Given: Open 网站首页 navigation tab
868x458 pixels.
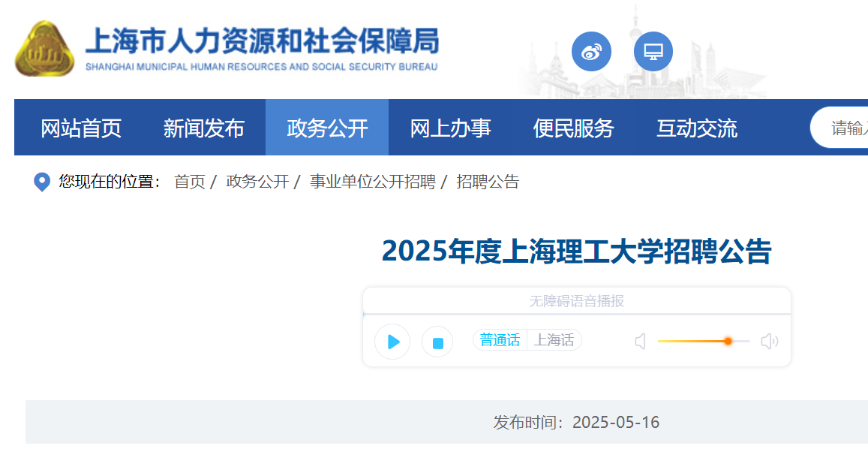Looking at the screenshot, I should pos(81,128).
